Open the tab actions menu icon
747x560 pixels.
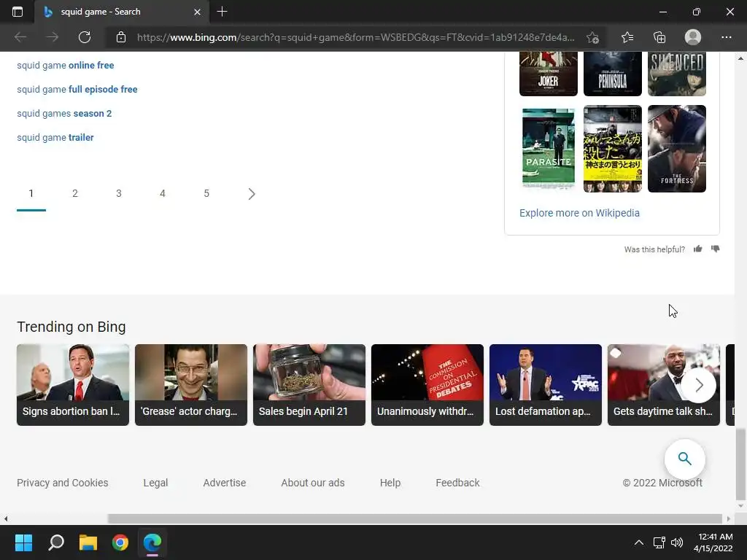[18, 12]
